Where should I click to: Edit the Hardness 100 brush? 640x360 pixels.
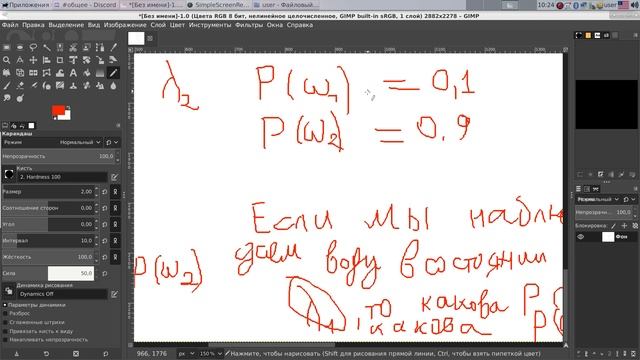tap(114, 177)
